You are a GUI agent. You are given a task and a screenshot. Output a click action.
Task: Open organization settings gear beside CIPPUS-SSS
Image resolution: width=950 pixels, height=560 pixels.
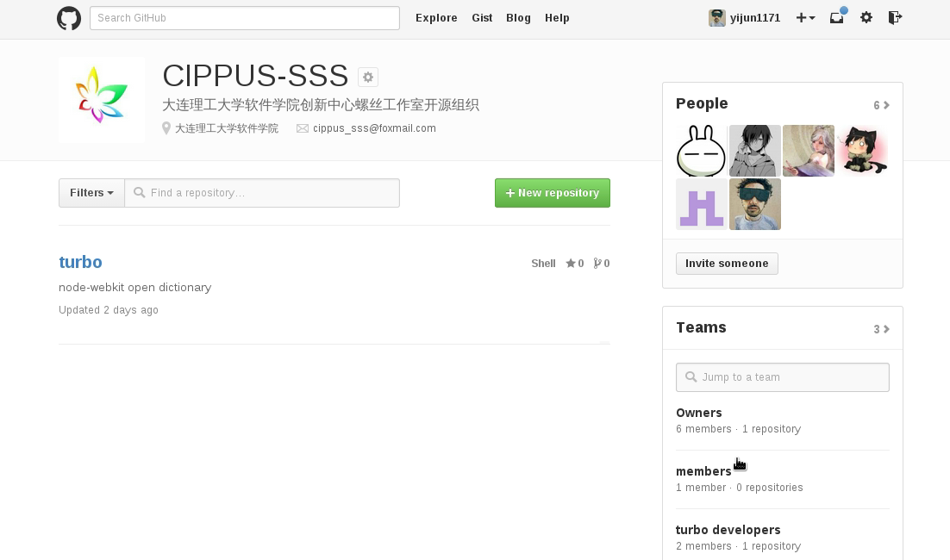point(368,77)
